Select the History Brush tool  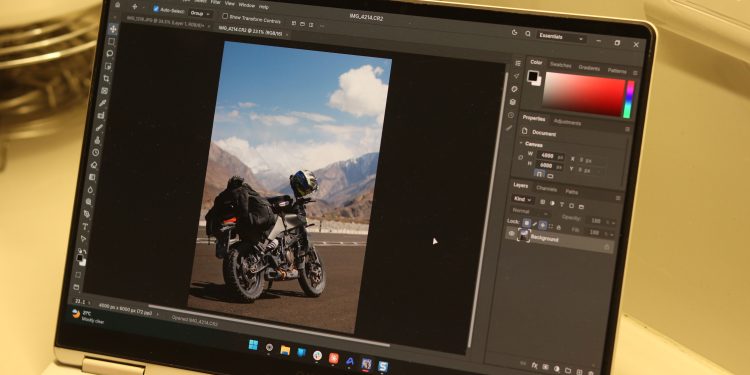[x=96, y=153]
